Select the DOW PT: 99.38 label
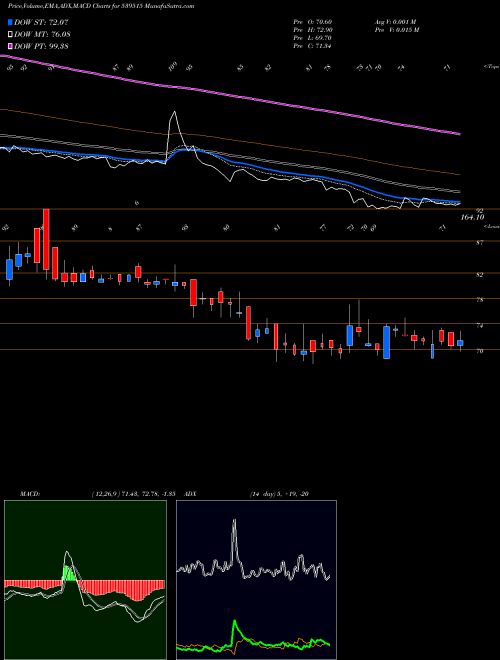Image resolution: width=500 pixels, height=660 pixels. [x=41, y=46]
